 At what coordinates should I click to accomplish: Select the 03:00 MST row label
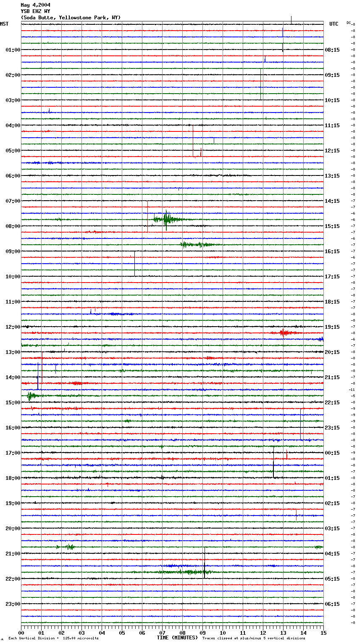point(13,100)
